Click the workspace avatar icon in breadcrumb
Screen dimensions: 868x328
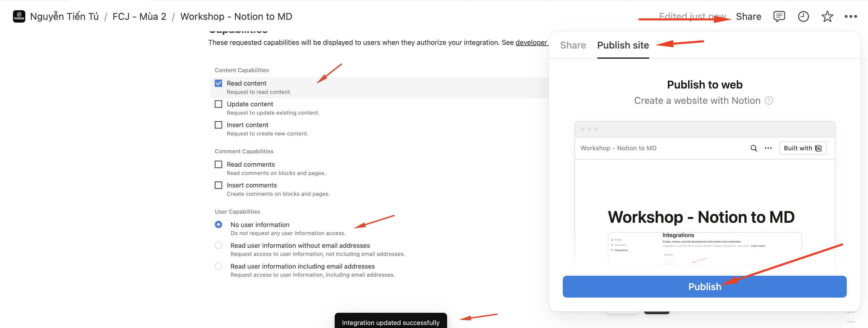[x=19, y=16]
